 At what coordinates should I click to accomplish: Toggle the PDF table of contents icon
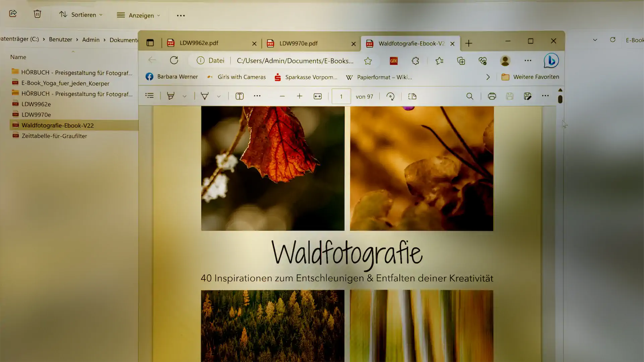click(x=149, y=96)
